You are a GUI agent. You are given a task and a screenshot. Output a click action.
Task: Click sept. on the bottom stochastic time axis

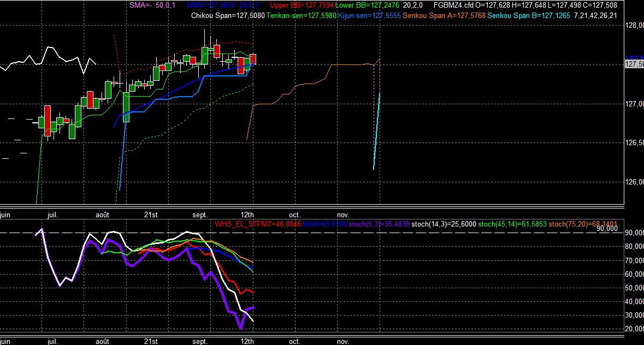pos(200,341)
